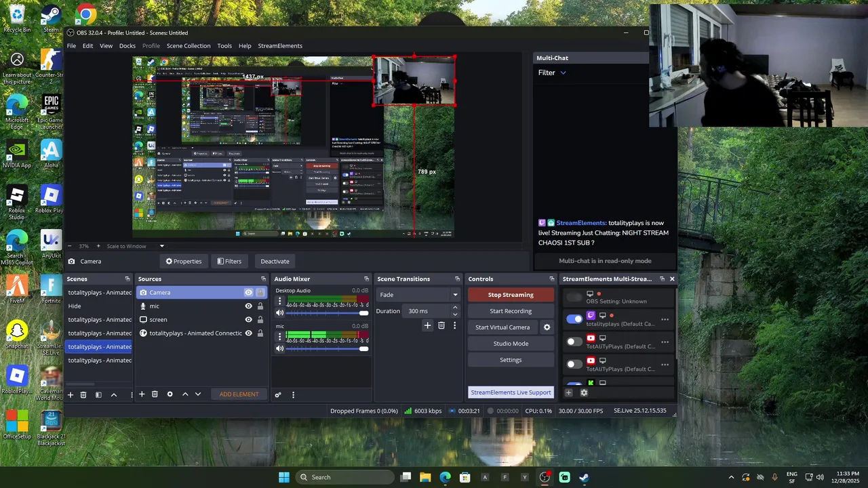
Task: Zoom in the preview with plus icon
Action: click(x=98, y=246)
